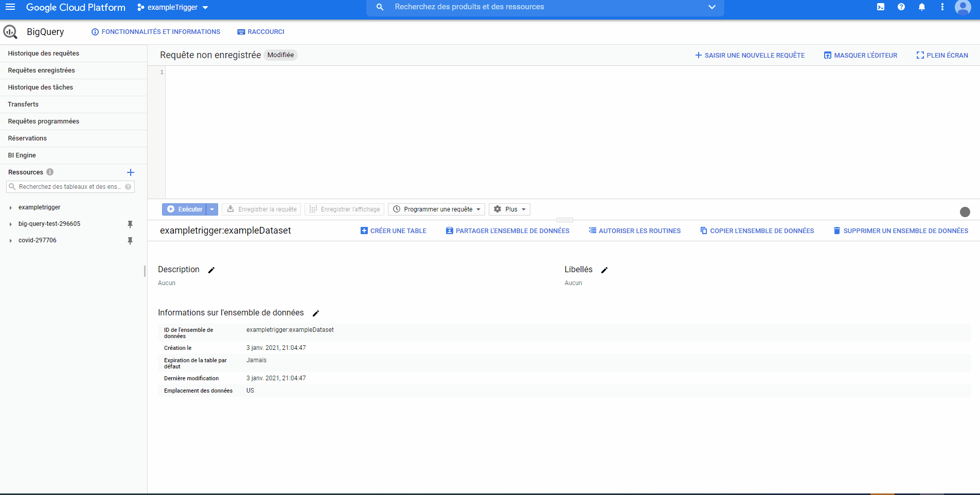Activate Cloud Shell icon
The height and width of the screenshot is (495, 980).
(881, 7)
